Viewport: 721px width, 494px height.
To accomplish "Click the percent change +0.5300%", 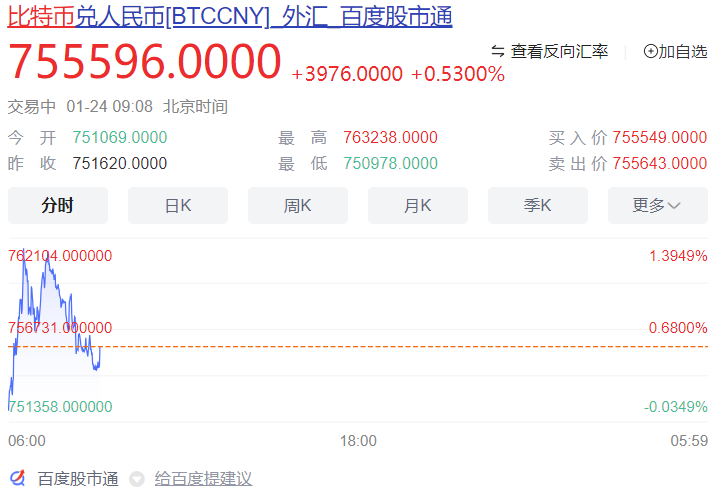I will (x=458, y=74).
